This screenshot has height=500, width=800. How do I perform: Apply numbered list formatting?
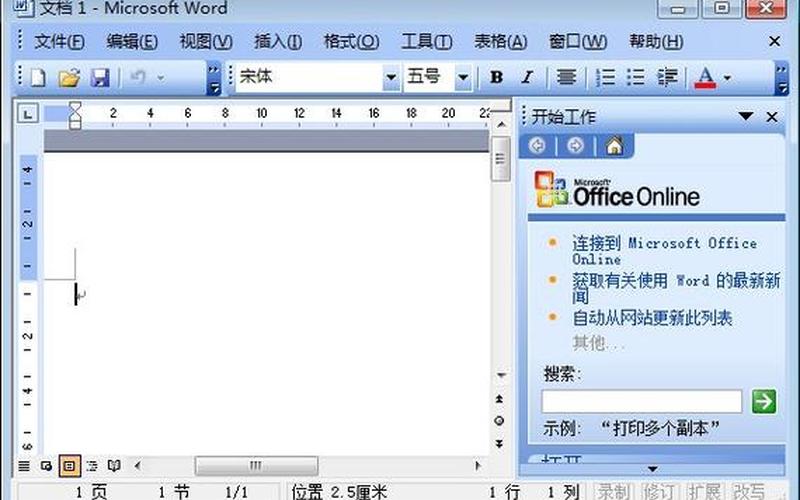606,77
